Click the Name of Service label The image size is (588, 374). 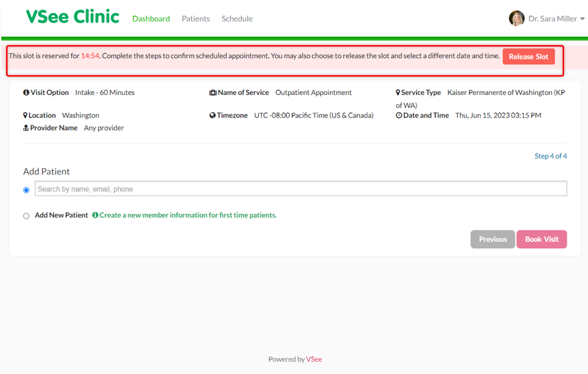pos(243,92)
